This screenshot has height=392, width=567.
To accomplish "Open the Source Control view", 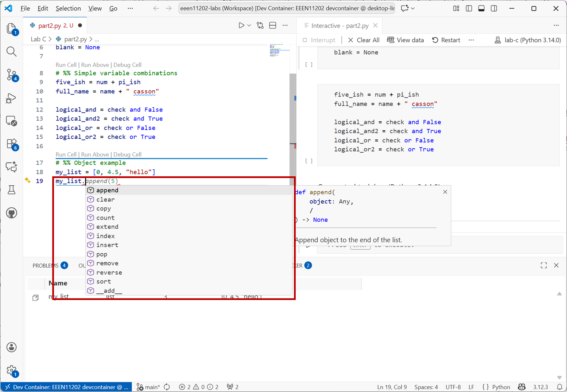I will point(11,75).
